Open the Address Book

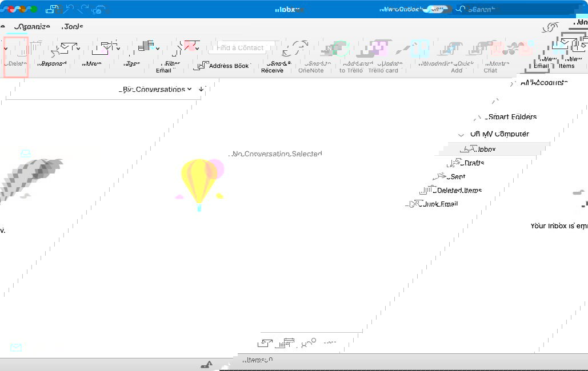pos(223,66)
